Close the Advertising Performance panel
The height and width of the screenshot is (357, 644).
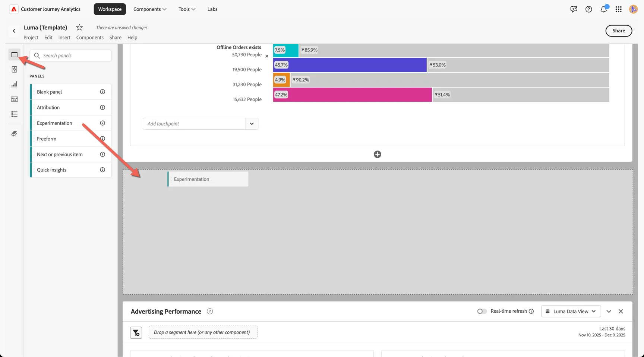click(x=621, y=312)
